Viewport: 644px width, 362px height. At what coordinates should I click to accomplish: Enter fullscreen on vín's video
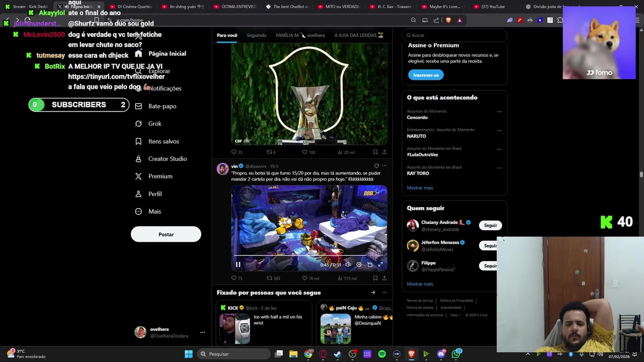[x=381, y=264]
